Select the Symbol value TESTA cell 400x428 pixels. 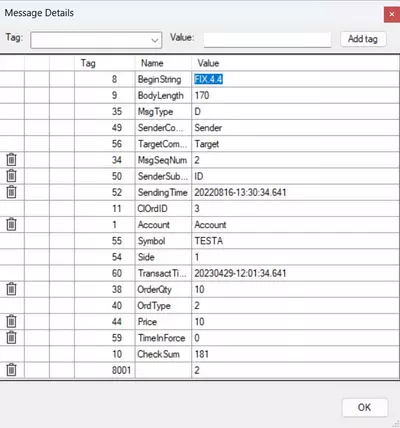295,241
